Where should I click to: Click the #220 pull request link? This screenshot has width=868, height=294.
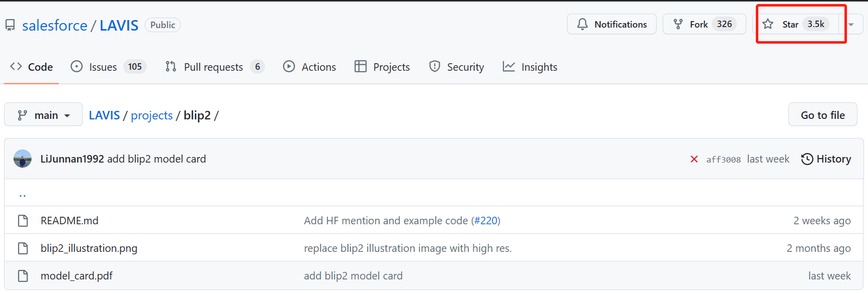pos(486,221)
